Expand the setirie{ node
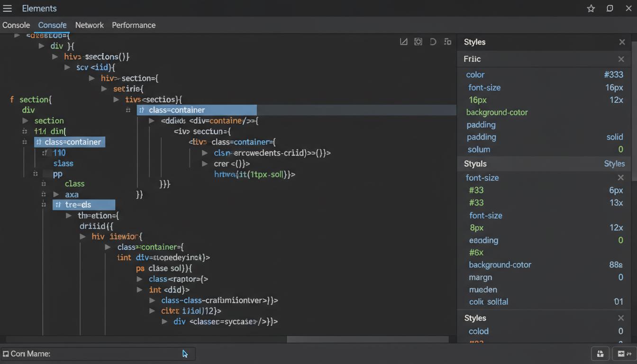Image resolution: width=637 pixels, height=364 pixels. (104, 89)
